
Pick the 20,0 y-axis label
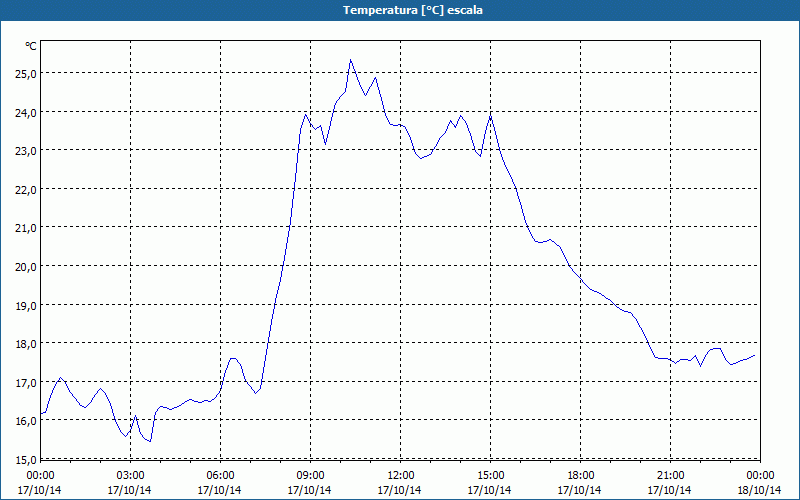[x=26, y=266]
